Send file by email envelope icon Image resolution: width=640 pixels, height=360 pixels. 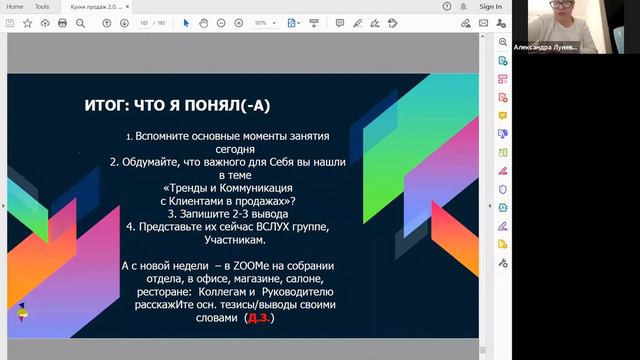(x=484, y=23)
